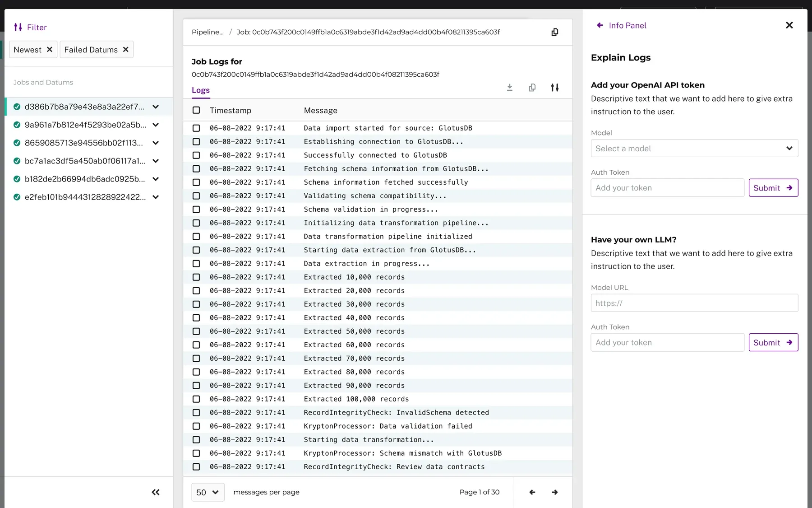
Task: Click the Info Panel back link
Action: pyautogui.click(x=627, y=25)
